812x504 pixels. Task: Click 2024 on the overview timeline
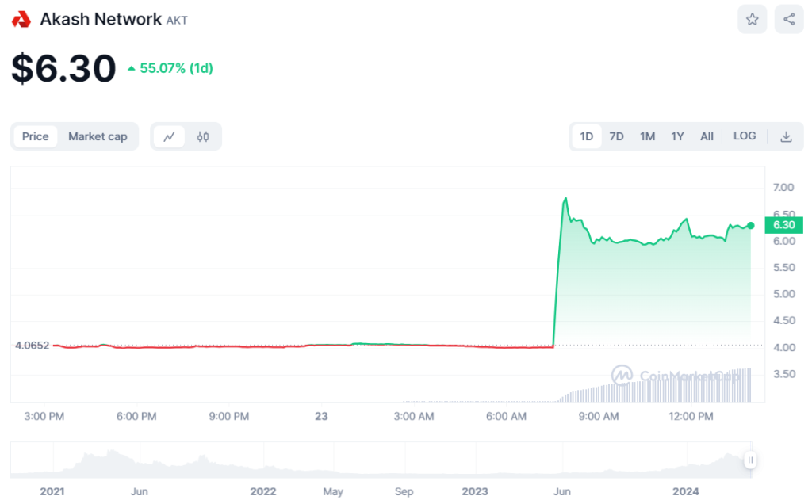click(x=686, y=491)
